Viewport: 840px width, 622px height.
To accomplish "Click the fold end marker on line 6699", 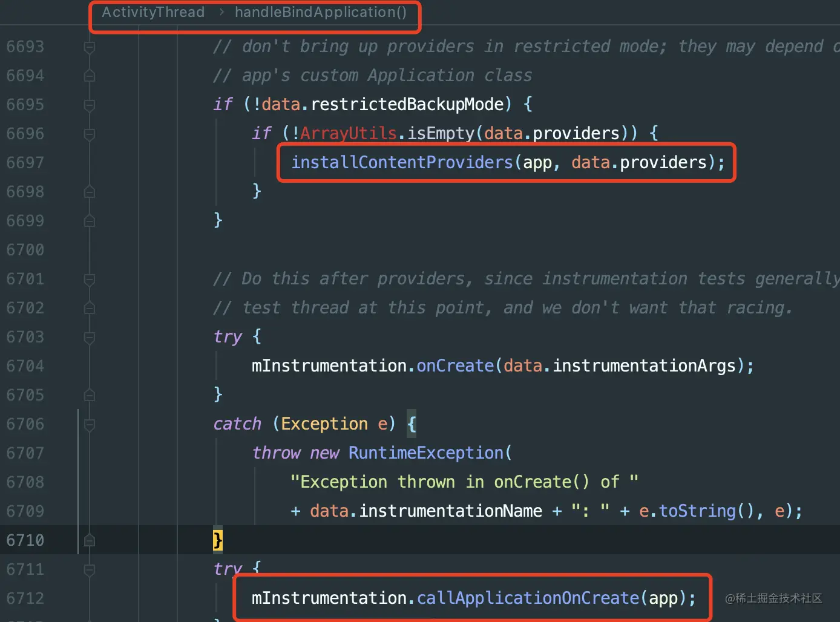I will [x=90, y=221].
